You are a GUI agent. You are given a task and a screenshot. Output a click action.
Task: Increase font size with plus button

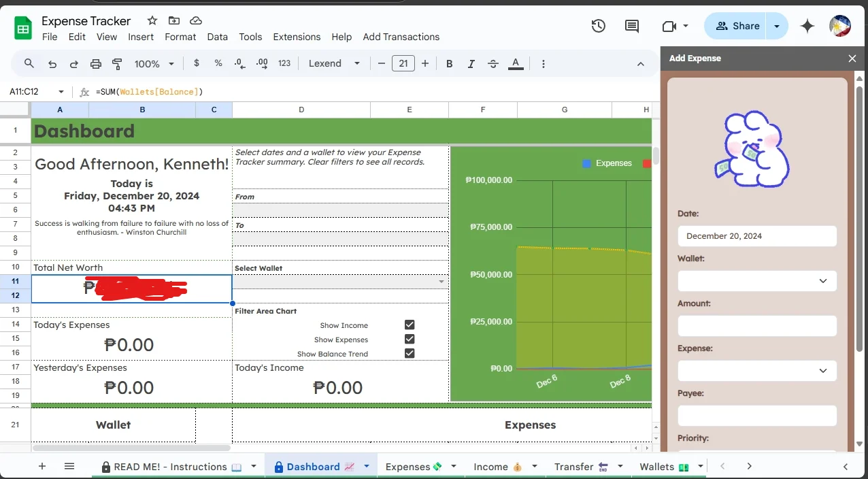point(425,63)
